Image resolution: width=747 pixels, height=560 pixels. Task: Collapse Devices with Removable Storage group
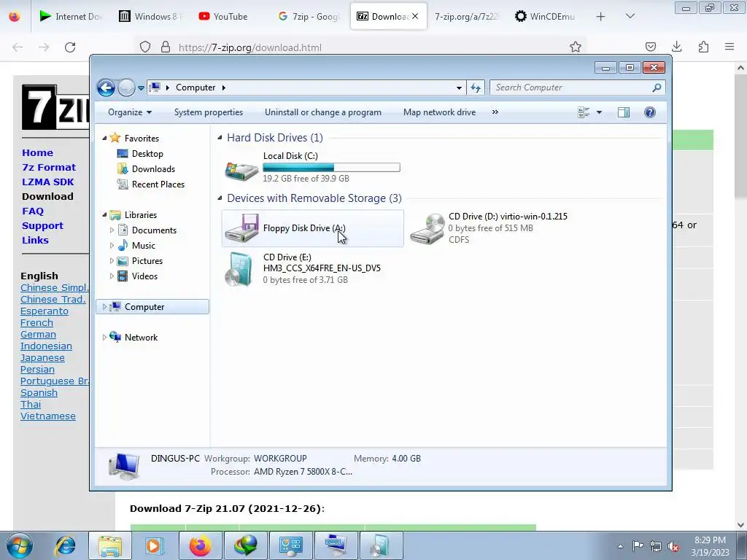tap(220, 198)
